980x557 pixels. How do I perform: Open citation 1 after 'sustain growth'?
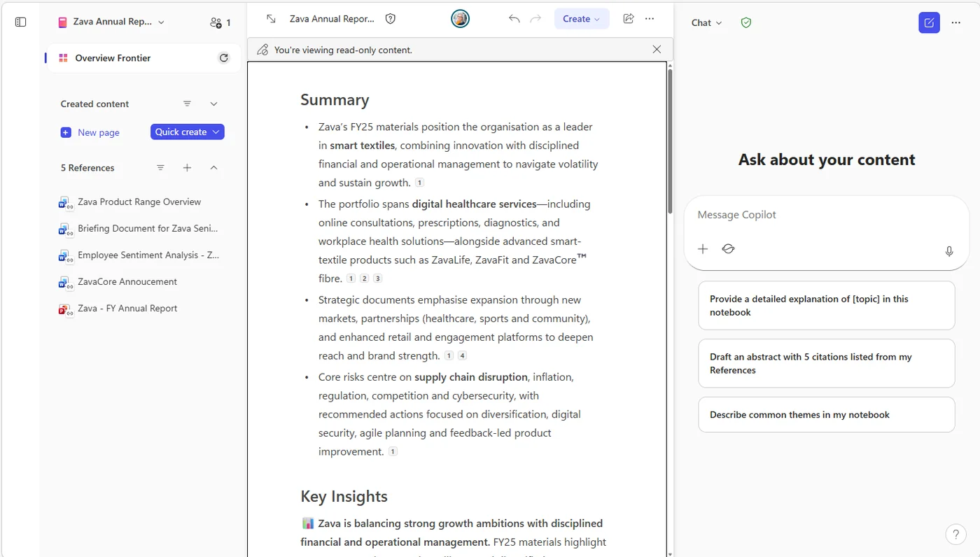[x=419, y=183]
